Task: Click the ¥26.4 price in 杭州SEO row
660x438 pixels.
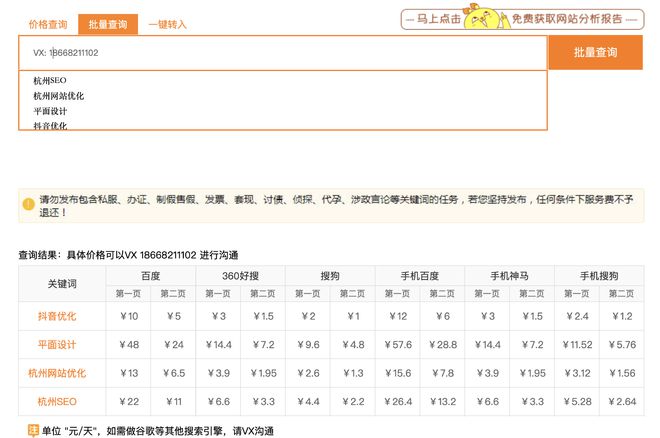Action: coord(398,402)
